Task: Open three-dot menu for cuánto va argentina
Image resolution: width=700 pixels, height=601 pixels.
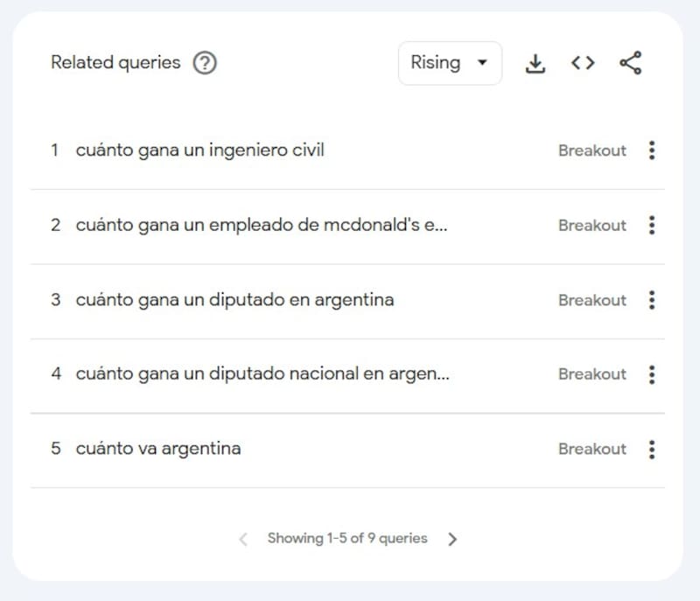Action: pyautogui.click(x=652, y=450)
